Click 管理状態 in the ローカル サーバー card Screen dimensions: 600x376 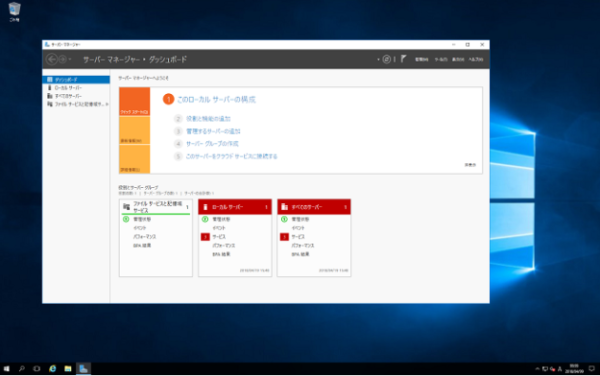coord(221,219)
